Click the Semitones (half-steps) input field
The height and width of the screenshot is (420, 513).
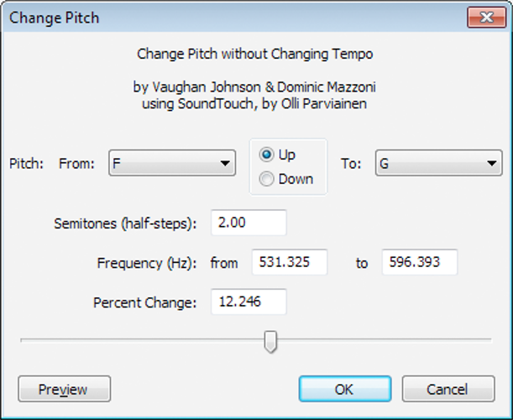(249, 223)
